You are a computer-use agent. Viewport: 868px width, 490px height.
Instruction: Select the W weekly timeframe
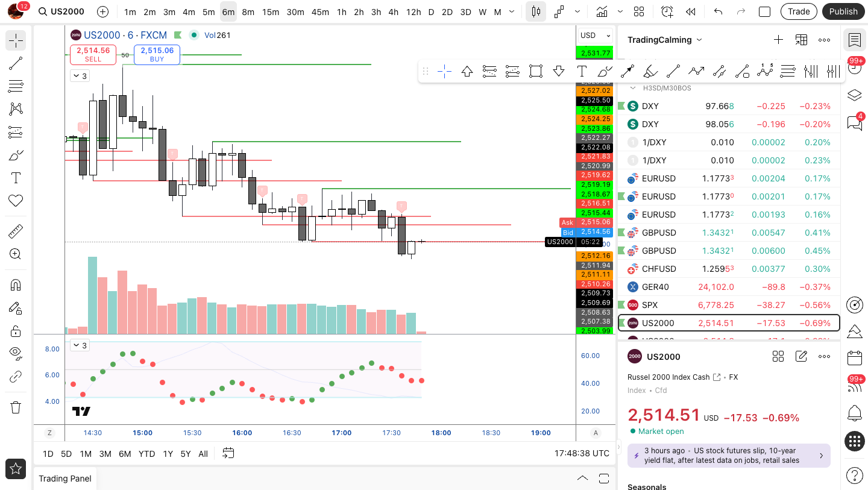click(x=483, y=11)
